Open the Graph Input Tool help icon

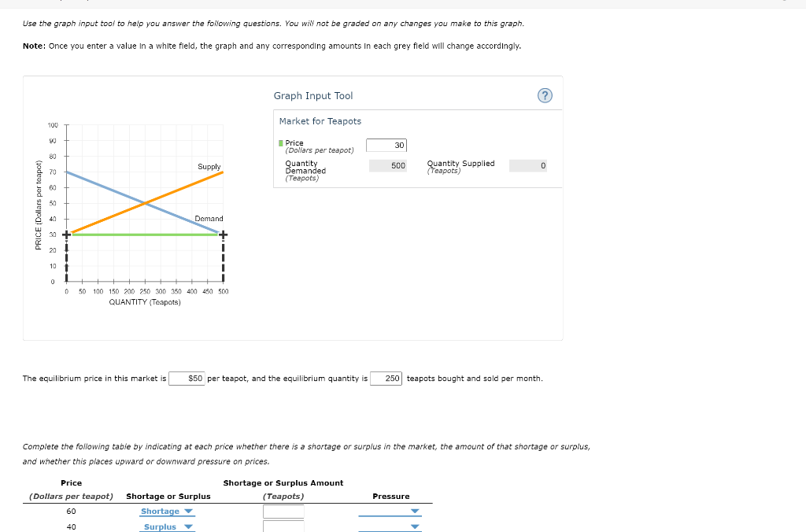point(545,95)
